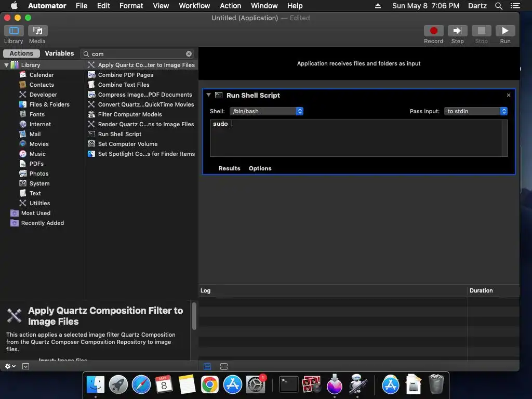The width and height of the screenshot is (532, 399).
Task: Open Terminal from the Dock
Action: pyautogui.click(x=288, y=384)
